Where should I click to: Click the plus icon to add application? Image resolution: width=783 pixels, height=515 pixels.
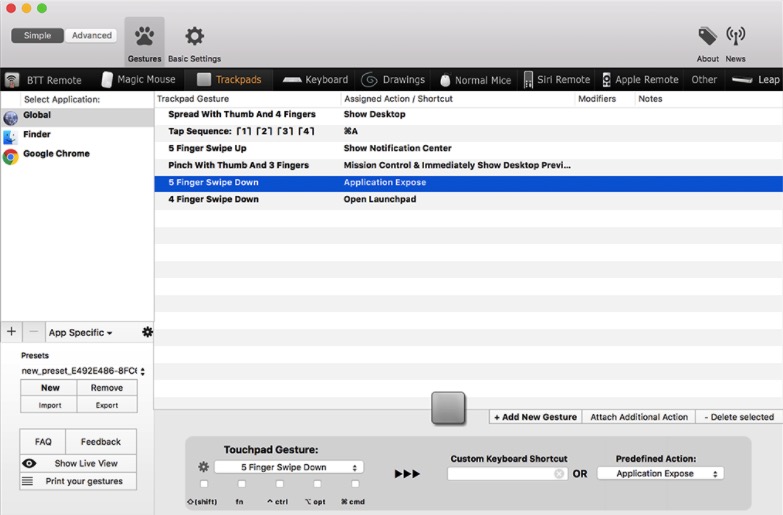click(11, 332)
